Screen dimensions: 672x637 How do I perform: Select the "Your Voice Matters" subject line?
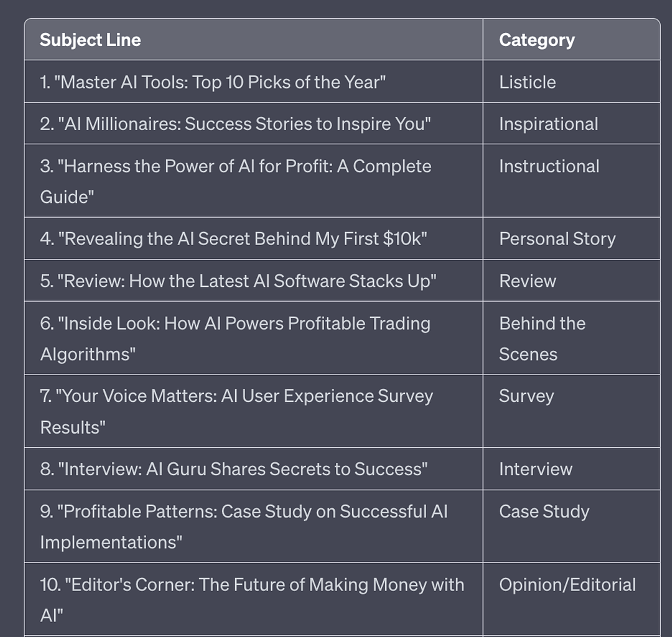[x=236, y=411]
